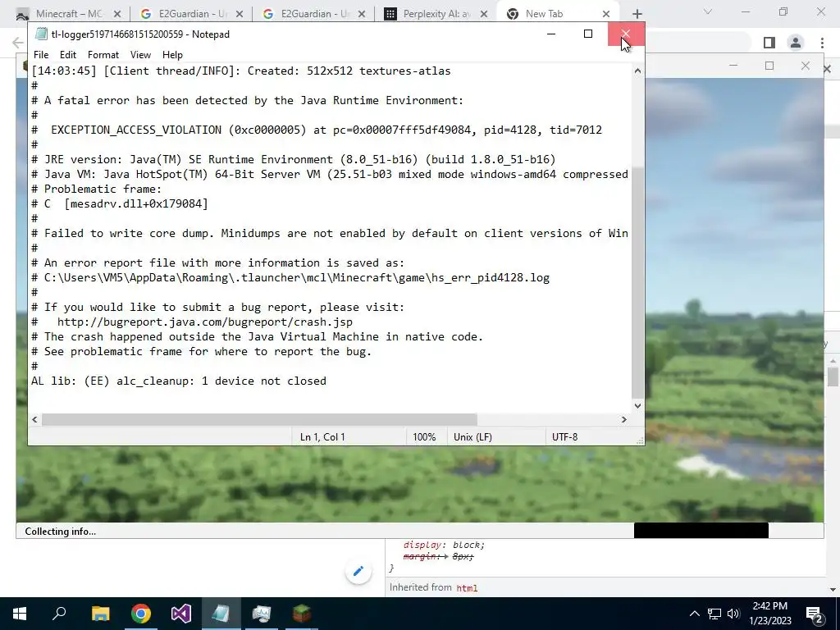Open Chrome three-dot menu

[x=822, y=43]
